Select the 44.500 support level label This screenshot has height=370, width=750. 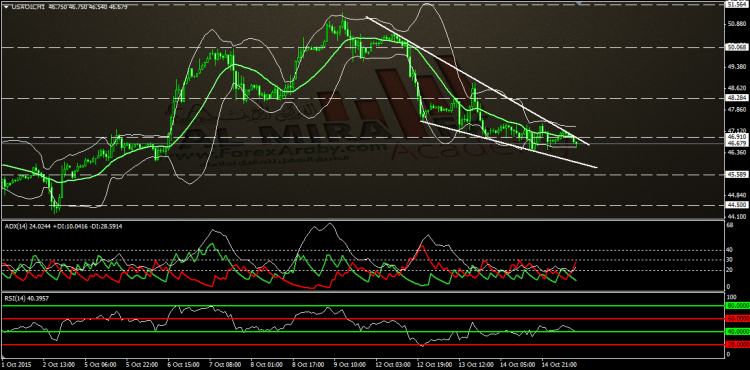737,205
